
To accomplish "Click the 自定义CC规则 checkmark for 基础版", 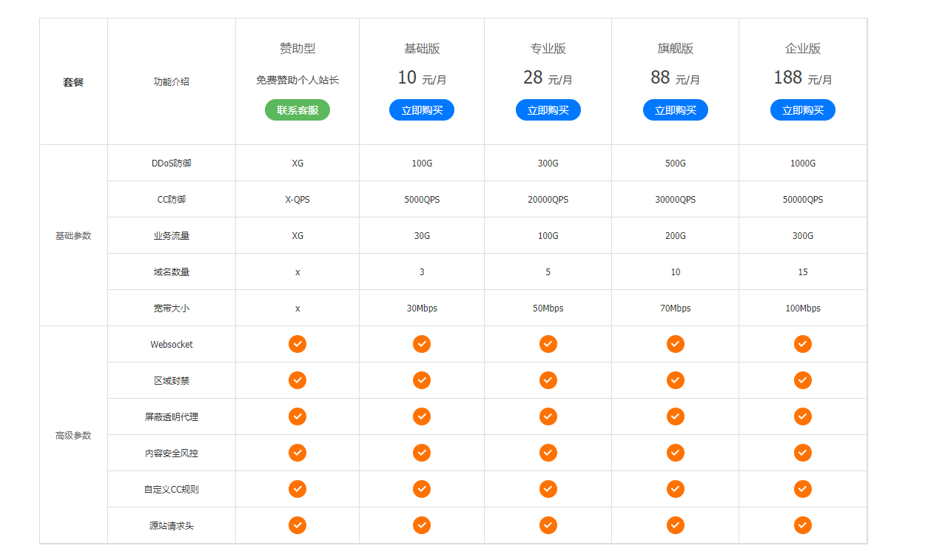I will (x=422, y=489).
